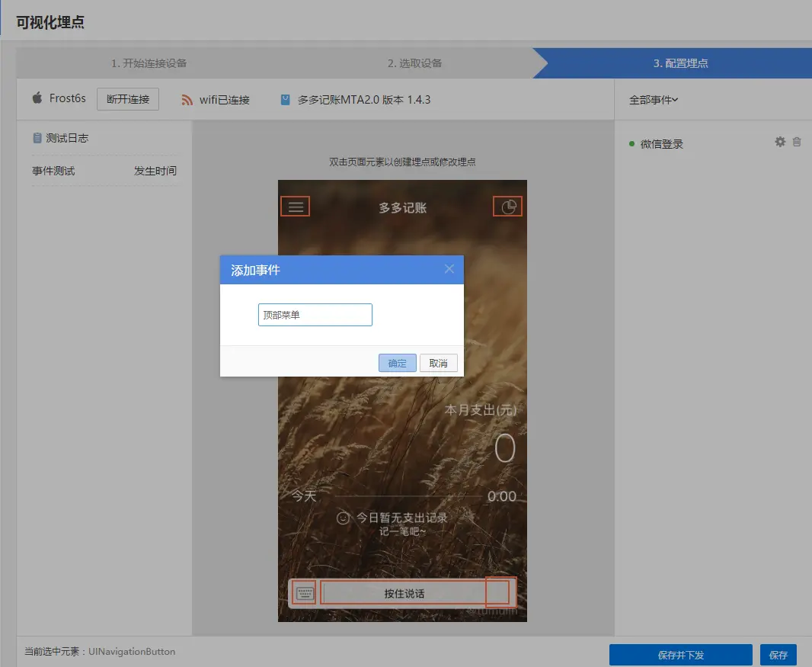Click the pie chart icon in phone preview
Viewport: 812px width, 667px height.
click(507, 207)
